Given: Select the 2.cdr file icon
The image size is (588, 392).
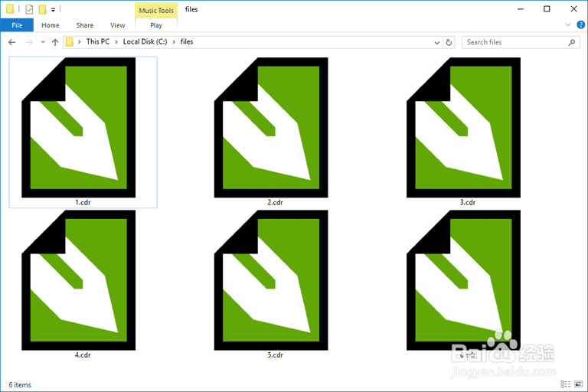Looking at the screenshot, I should (271, 128).
